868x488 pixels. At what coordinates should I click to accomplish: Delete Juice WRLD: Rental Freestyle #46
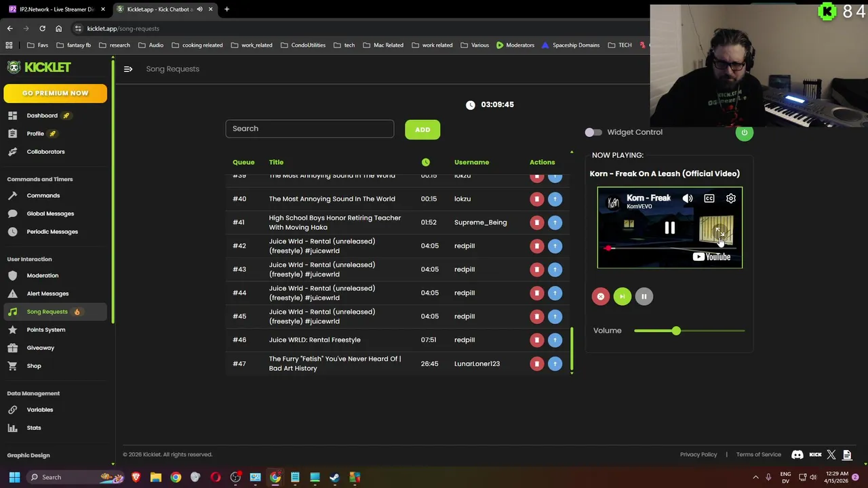[x=536, y=340]
